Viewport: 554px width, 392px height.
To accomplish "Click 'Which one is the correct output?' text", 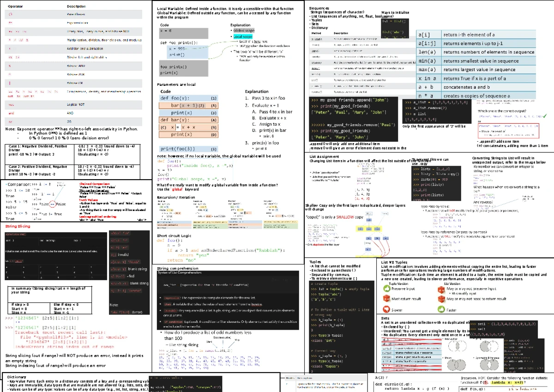I will pos(503,111).
